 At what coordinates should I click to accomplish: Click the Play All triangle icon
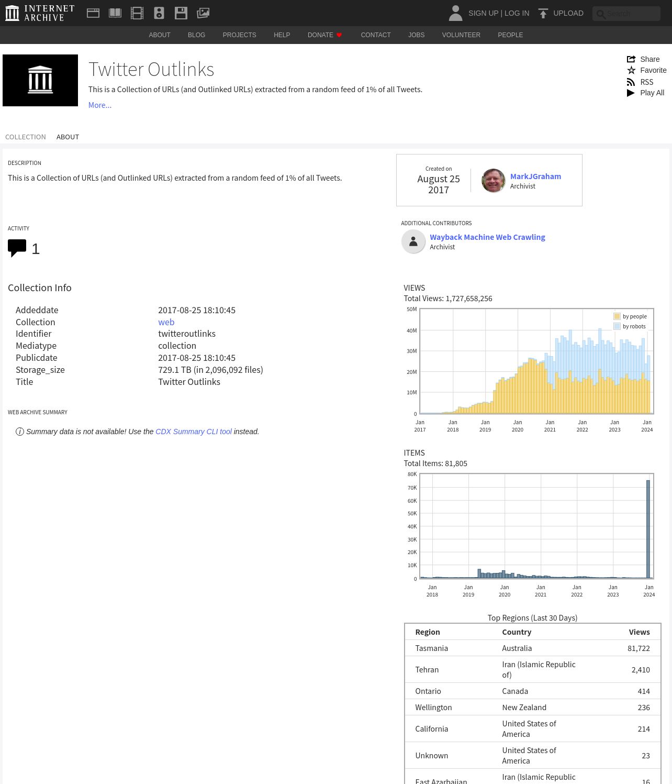pyautogui.click(x=631, y=93)
